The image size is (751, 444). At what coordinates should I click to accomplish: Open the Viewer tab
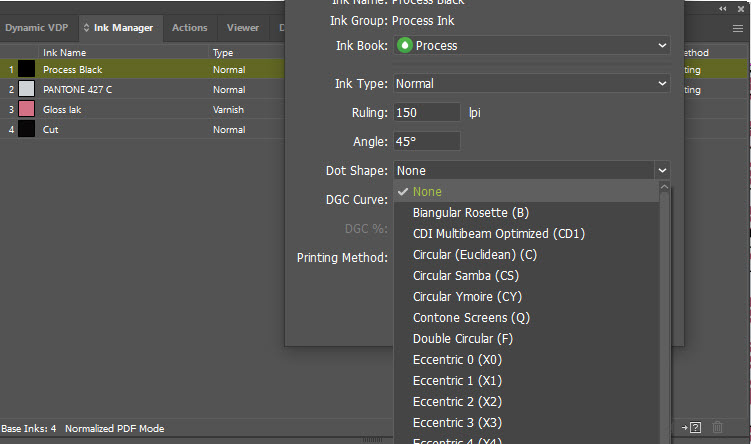[242, 28]
